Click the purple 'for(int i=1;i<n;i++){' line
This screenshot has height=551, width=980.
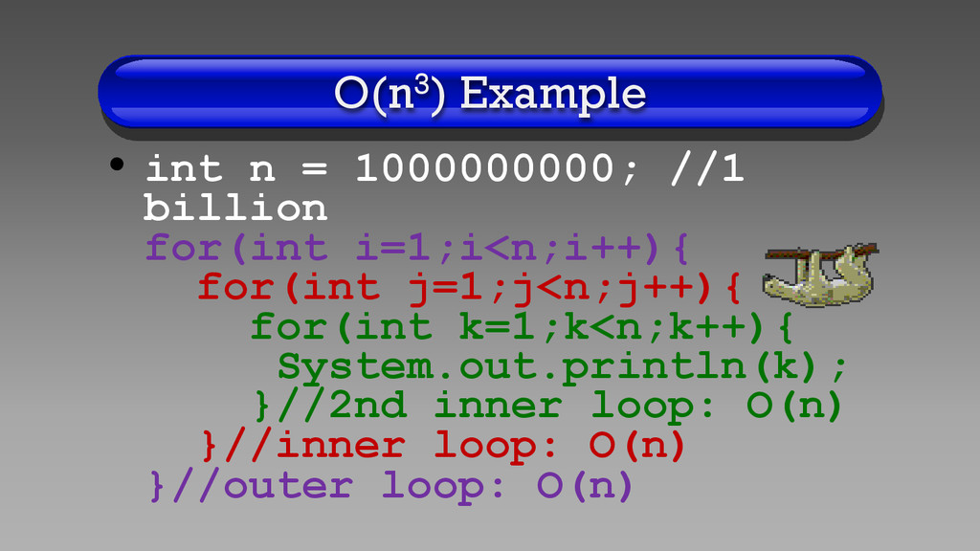coord(417,248)
